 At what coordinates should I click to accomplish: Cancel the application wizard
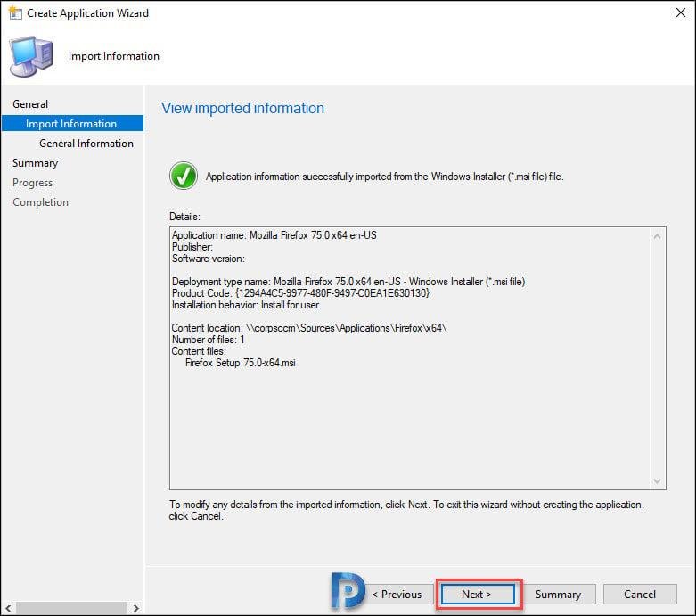click(x=639, y=595)
